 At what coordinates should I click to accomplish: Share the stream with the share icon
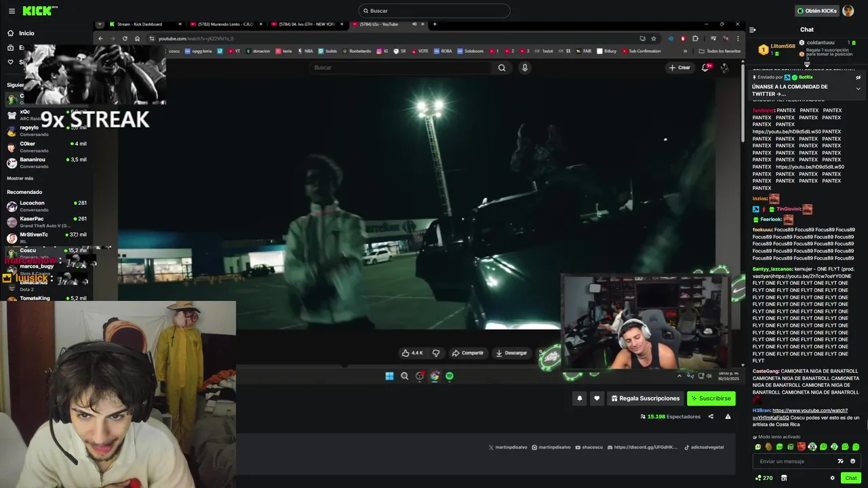711,417
